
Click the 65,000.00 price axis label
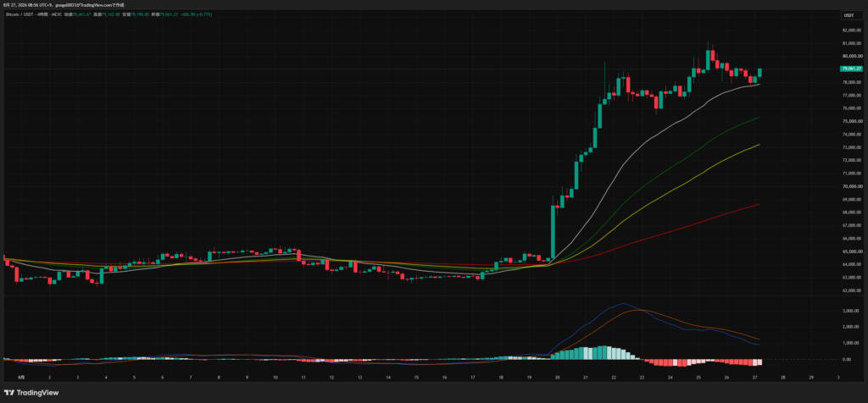pyautogui.click(x=851, y=251)
